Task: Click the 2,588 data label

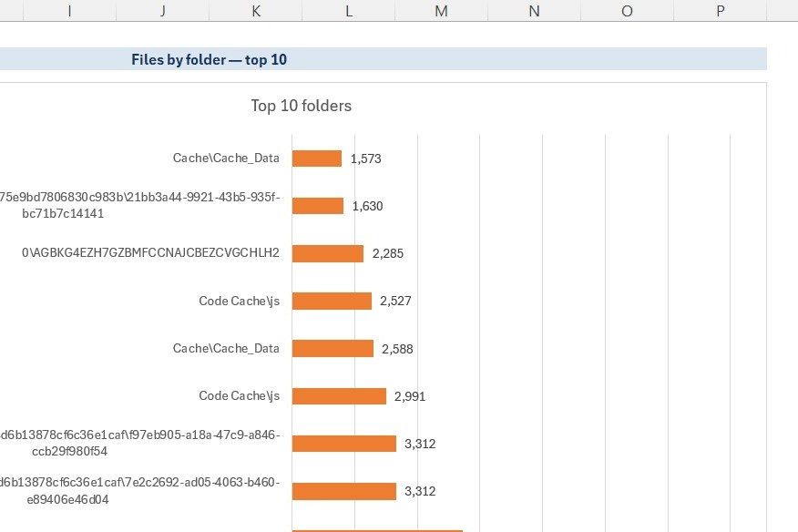Action: point(397,349)
